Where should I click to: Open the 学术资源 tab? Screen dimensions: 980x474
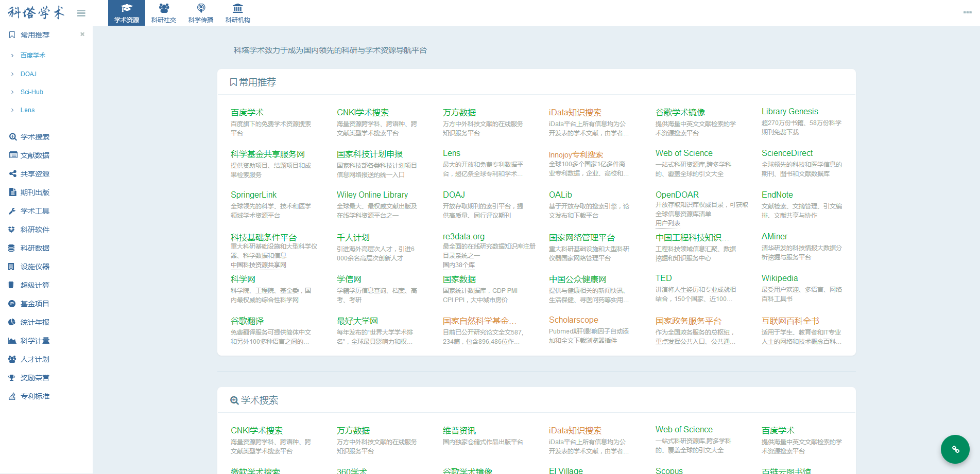point(127,13)
